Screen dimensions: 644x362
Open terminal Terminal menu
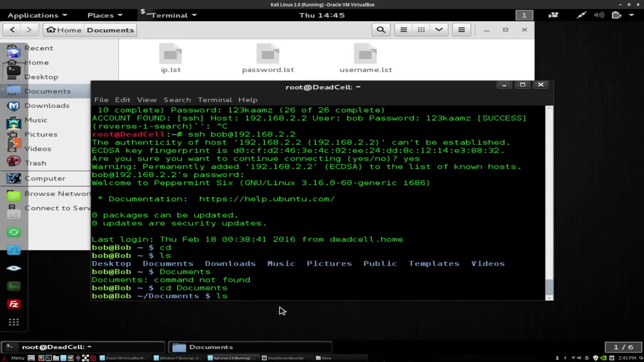[x=215, y=100]
